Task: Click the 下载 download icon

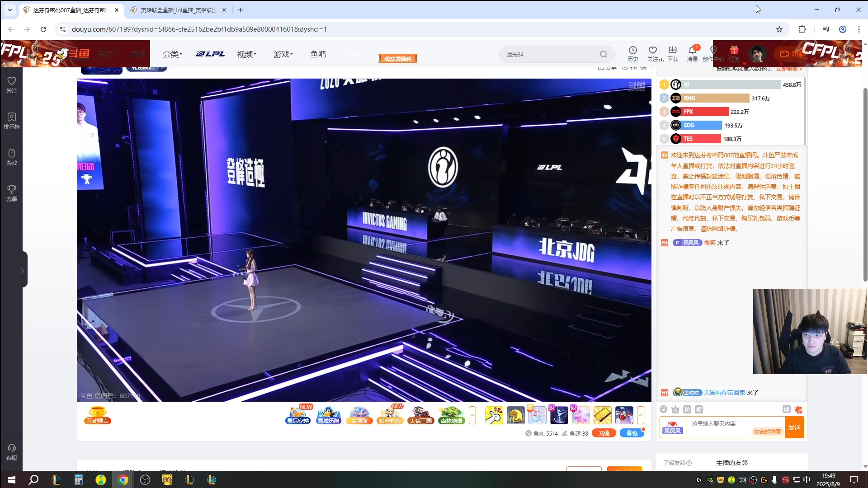Action: pyautogui.click(x=673, y=53)
